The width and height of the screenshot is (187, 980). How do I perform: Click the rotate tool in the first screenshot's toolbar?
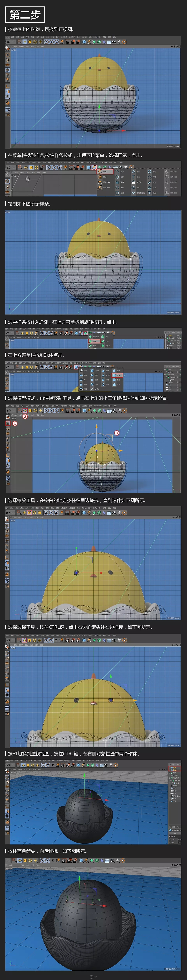34,42
